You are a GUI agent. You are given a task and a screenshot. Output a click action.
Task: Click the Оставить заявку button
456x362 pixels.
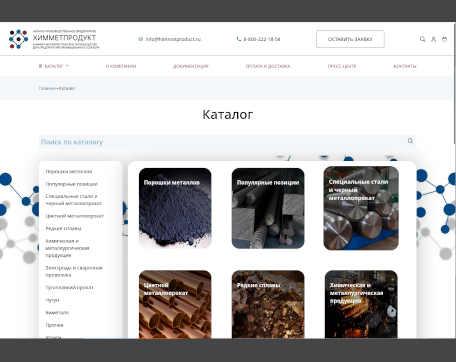tap(350, 39)
